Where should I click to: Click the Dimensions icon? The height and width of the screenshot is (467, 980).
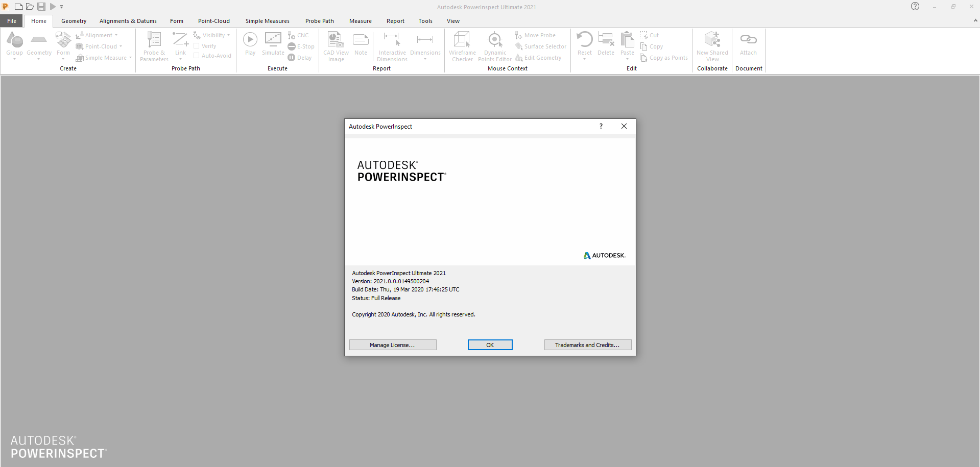pos(425,40)
